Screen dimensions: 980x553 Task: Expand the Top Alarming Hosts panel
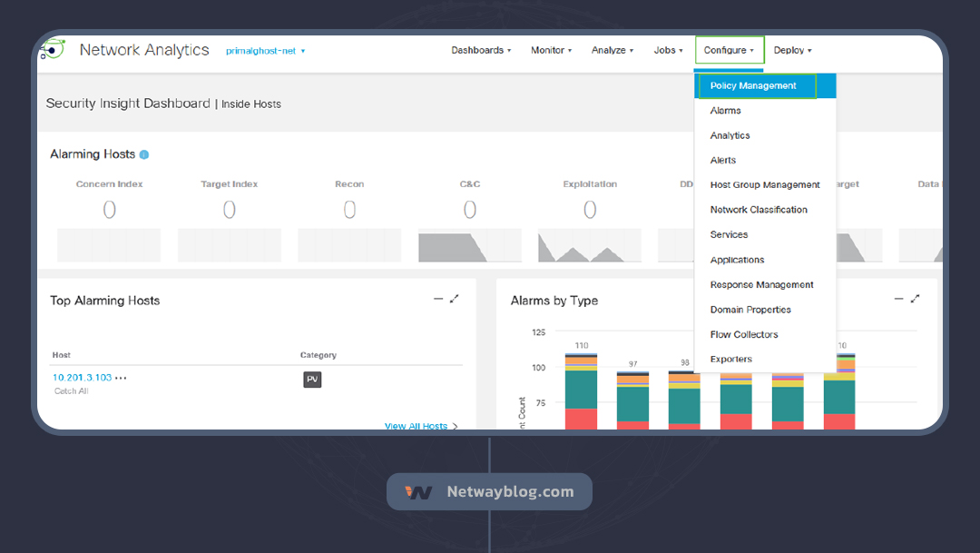click(x=455, y=299)
